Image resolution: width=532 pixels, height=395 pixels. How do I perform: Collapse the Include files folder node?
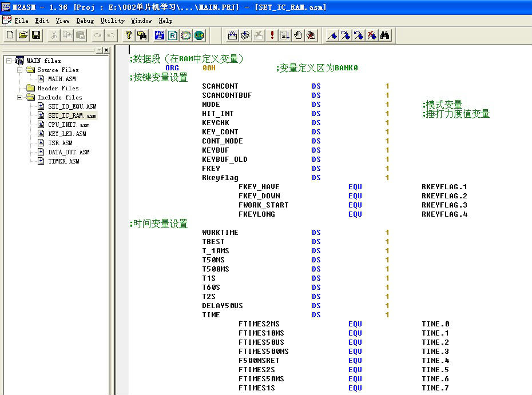point(19,97)
